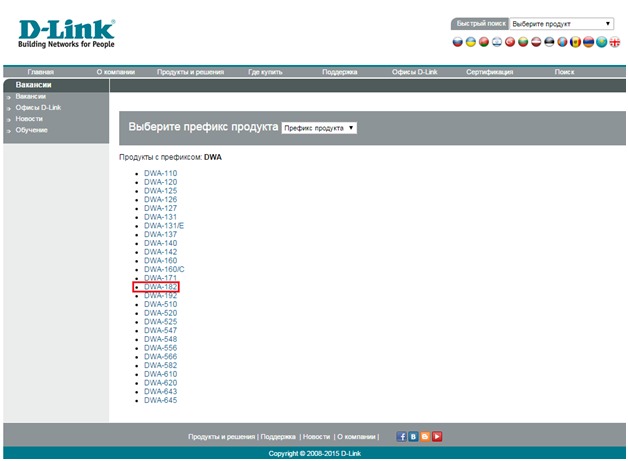Click 'Где купить' in the navigation bar
This screenshot has width=628, height=461.
267,72
